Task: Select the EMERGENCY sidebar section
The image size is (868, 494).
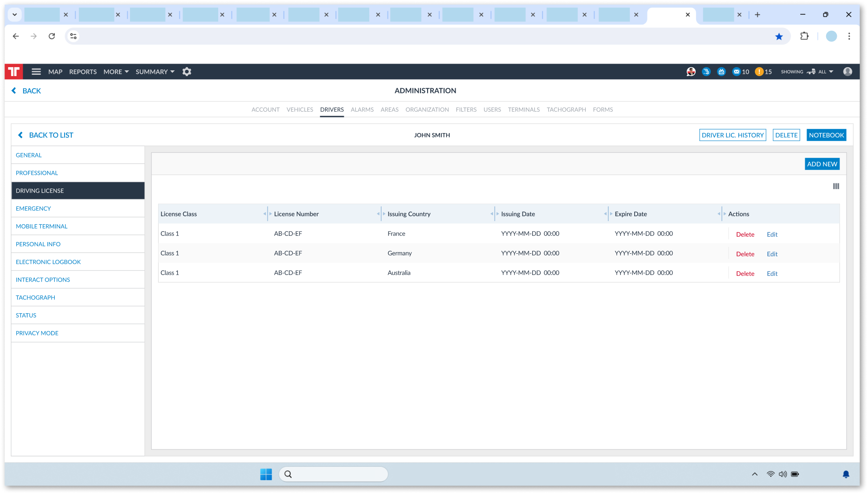Action: pyautogui.click(x=33, y=208)
